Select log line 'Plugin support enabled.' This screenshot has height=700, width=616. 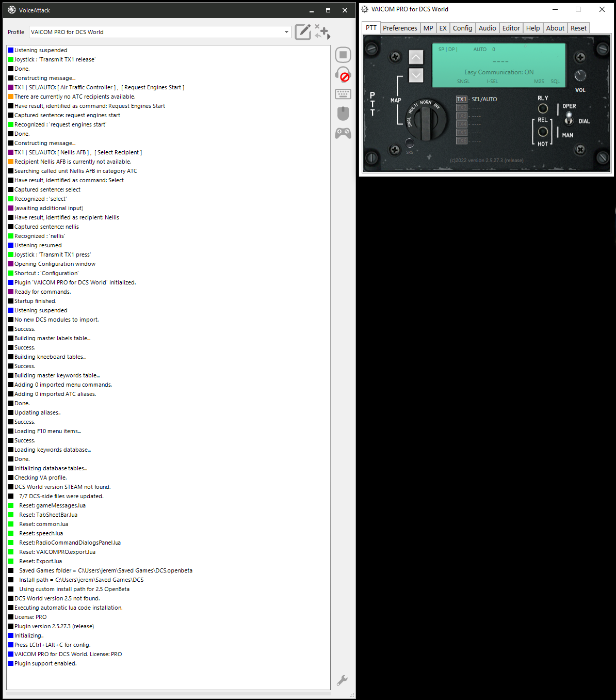(45, 663)
